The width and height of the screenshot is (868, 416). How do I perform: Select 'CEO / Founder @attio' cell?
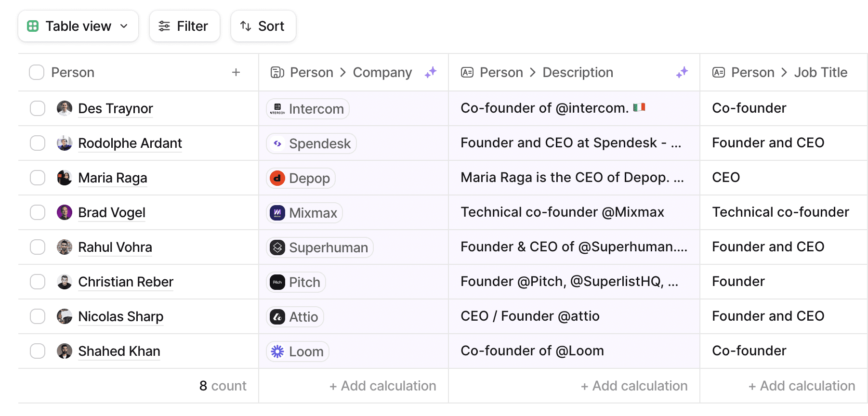point(574,316)
